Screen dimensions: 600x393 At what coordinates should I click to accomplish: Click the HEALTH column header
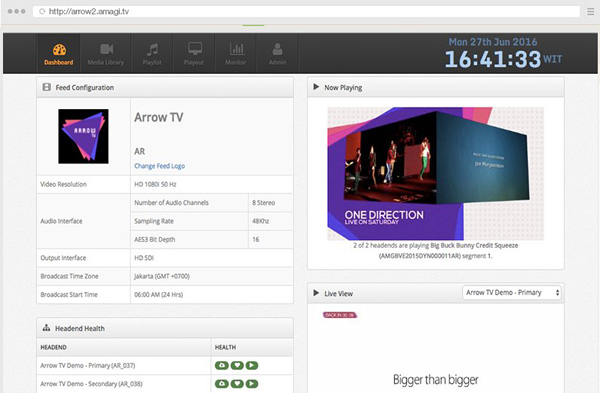[225, 347]
